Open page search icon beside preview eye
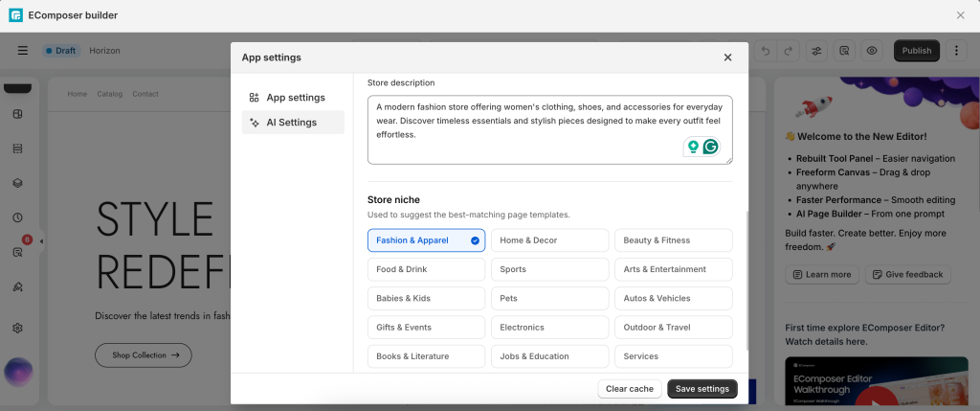This screenshot has height=411, width=980. click(844, 51)
